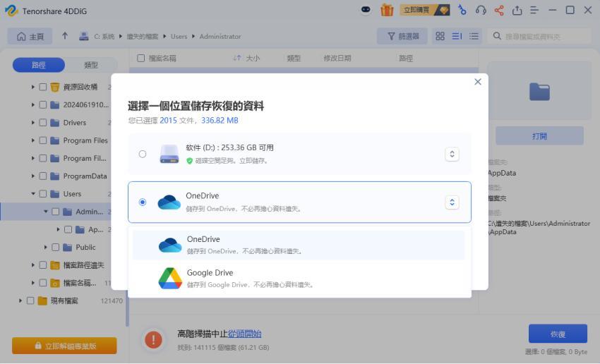Select the OneDrive radio button
600x364 pixels.
click(x=143, y=202)
